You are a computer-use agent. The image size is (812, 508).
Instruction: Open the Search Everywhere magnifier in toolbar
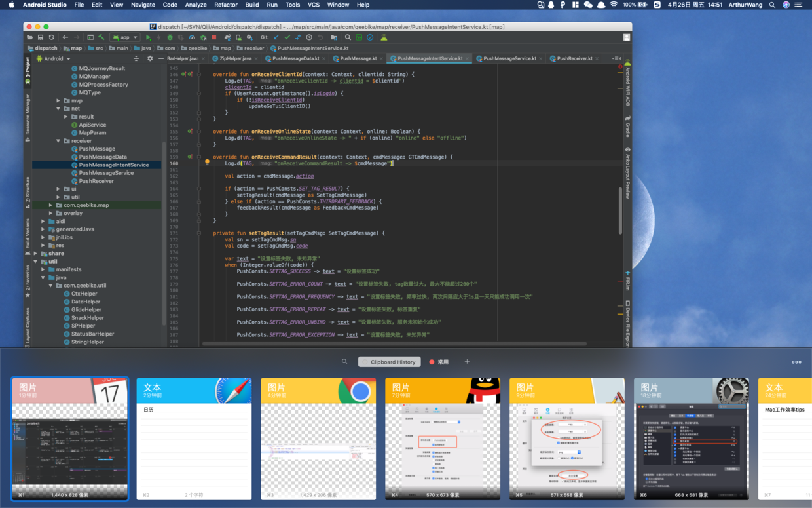[348, 37]
